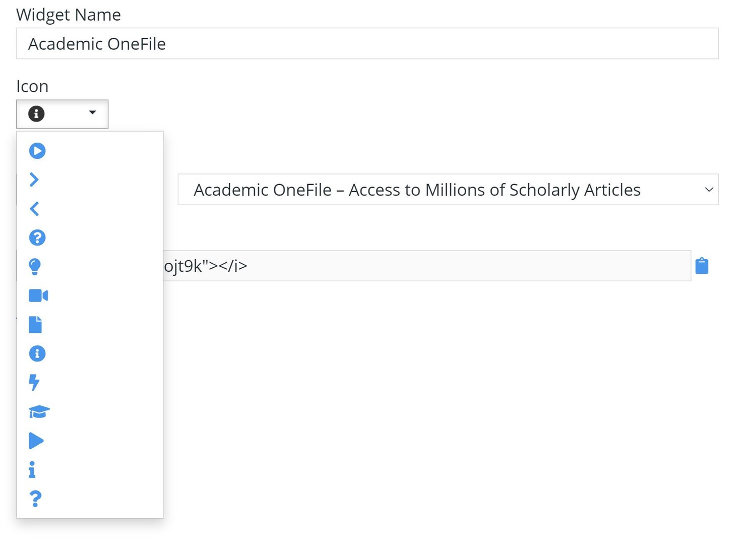Select the circled play icon option
Viewport: 756px width, 540px height.
pyautogui.click(x=37, y=151)
